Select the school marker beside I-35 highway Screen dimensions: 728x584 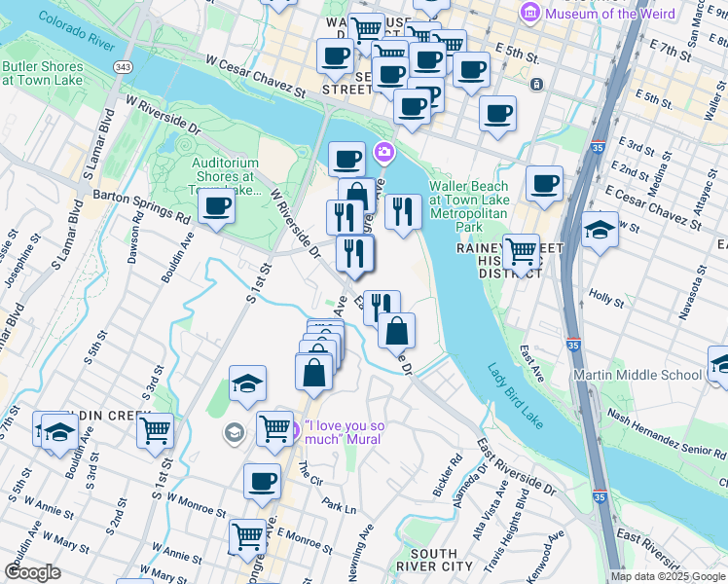tap(600, 230)
